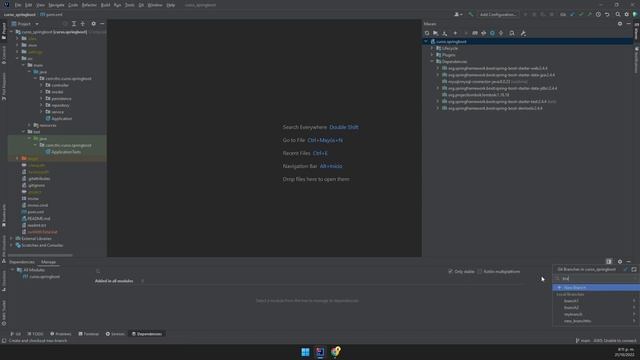Screen dimensions: 640x360
Task: Collapse the root project node in Maven tree
Action: [426, 42]
